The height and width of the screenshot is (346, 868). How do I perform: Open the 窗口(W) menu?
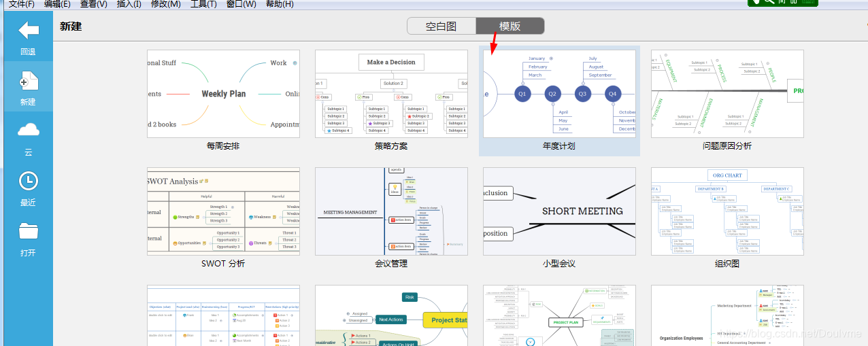(241, 4)
